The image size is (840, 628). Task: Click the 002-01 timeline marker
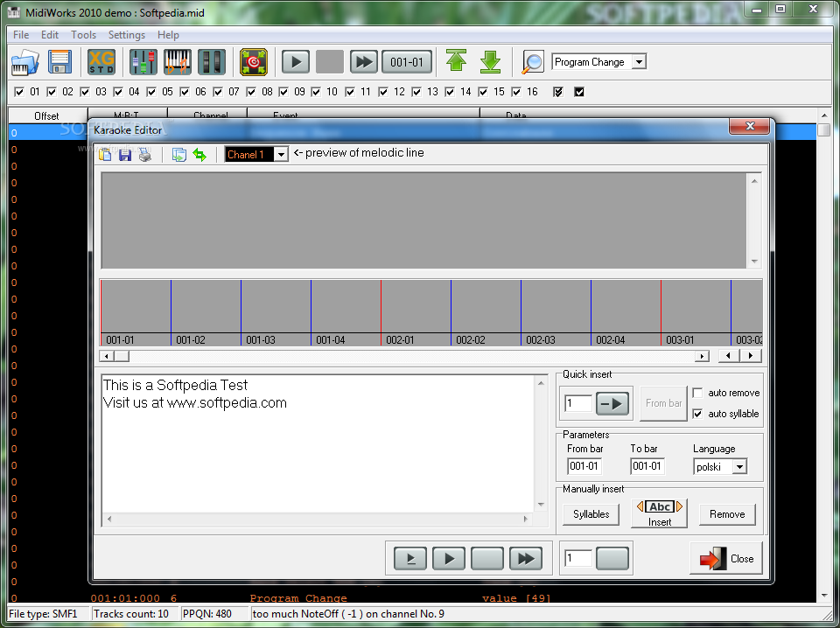[x=400, y=340]
